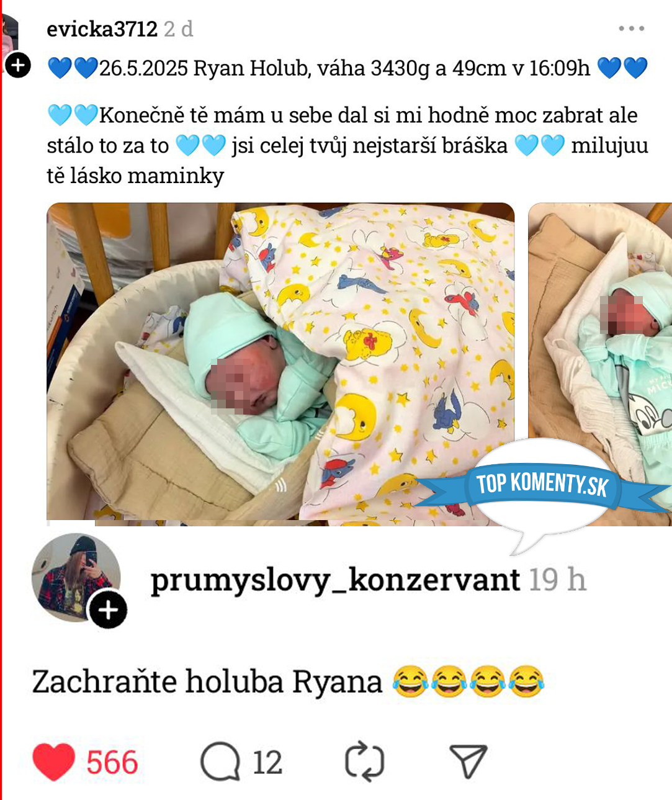Image resolution: width=672 pixels, height=800 pixels.
Task: Share the post with the paper plane icon
Action: point(467,762)
